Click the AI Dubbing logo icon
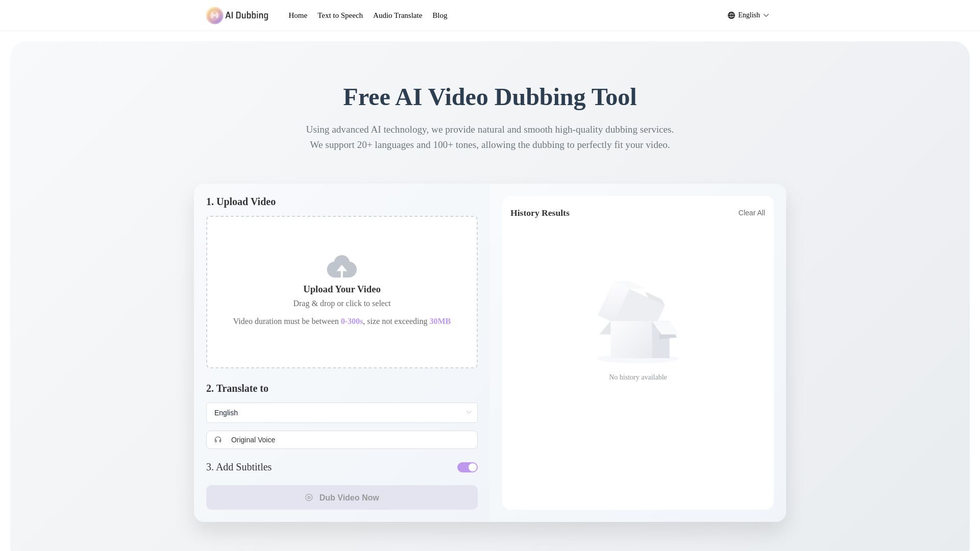 pyautogui.click(x=213, y=15)
